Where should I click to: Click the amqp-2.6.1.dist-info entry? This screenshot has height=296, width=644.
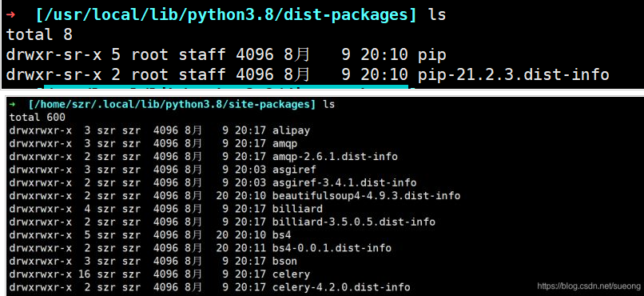[x=335, y=157]
